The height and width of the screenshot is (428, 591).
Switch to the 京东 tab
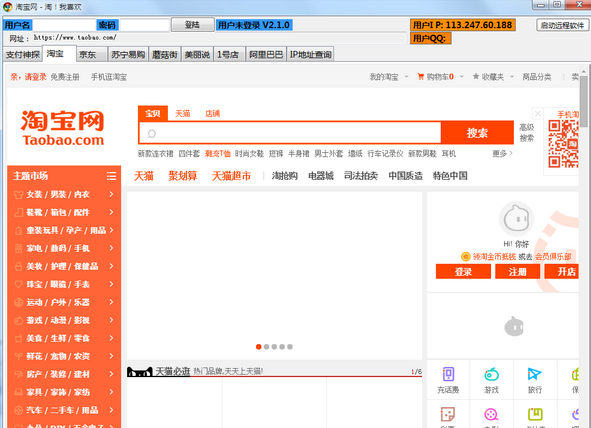[x=92, y=55]
